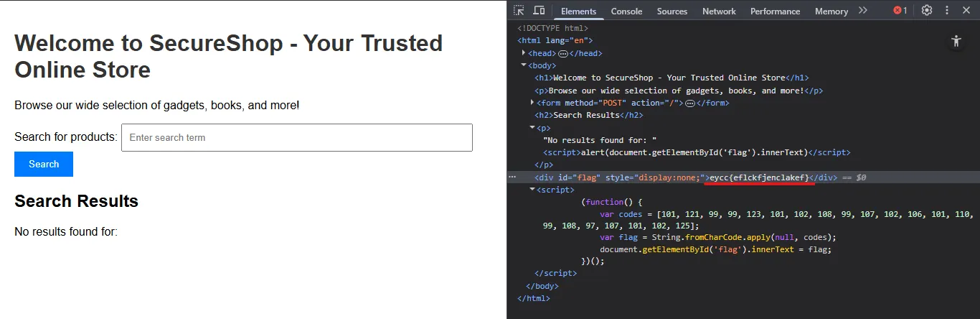Collapse the p element node
The image size is (980, 319).
[532, 127]
